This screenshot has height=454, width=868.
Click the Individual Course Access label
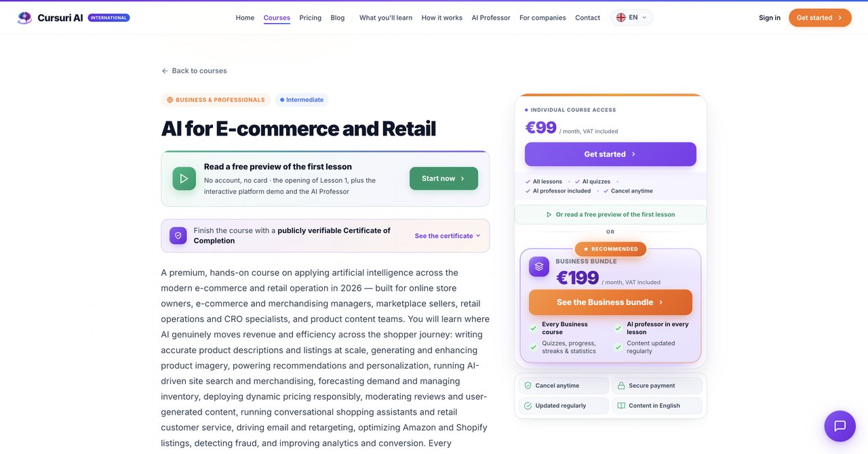click(573, 110)
